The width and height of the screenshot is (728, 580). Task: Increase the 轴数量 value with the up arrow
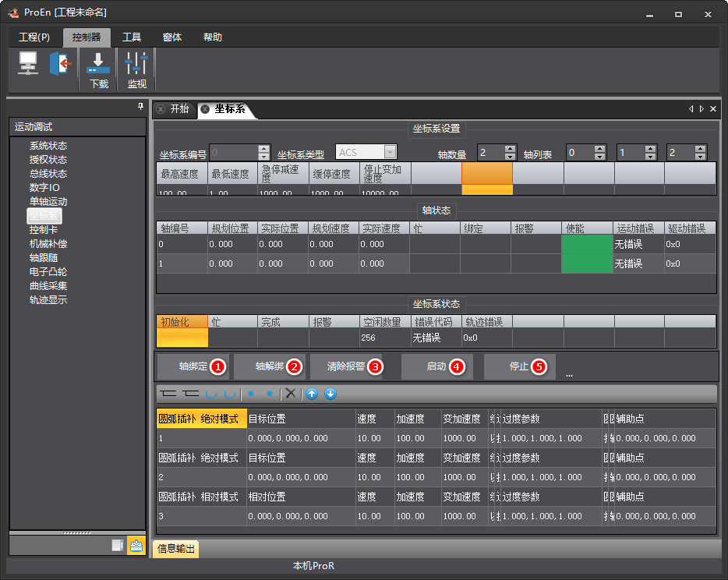(x=510, y=149)
